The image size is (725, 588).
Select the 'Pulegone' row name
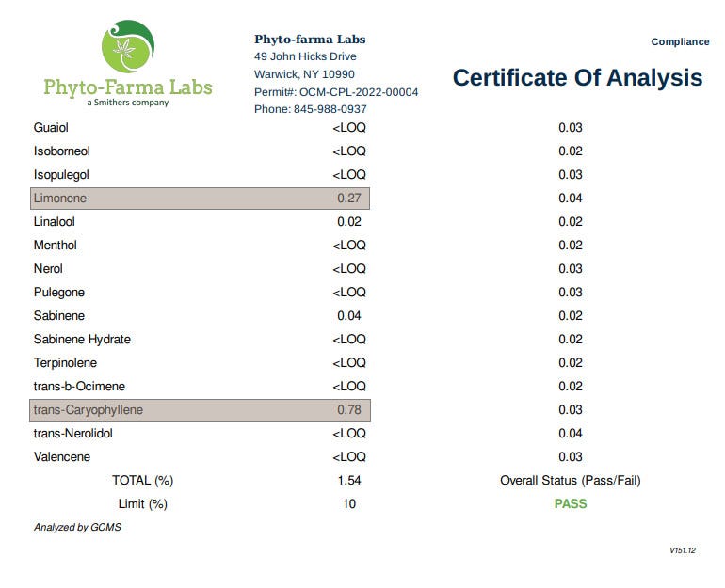pos(59,293)
